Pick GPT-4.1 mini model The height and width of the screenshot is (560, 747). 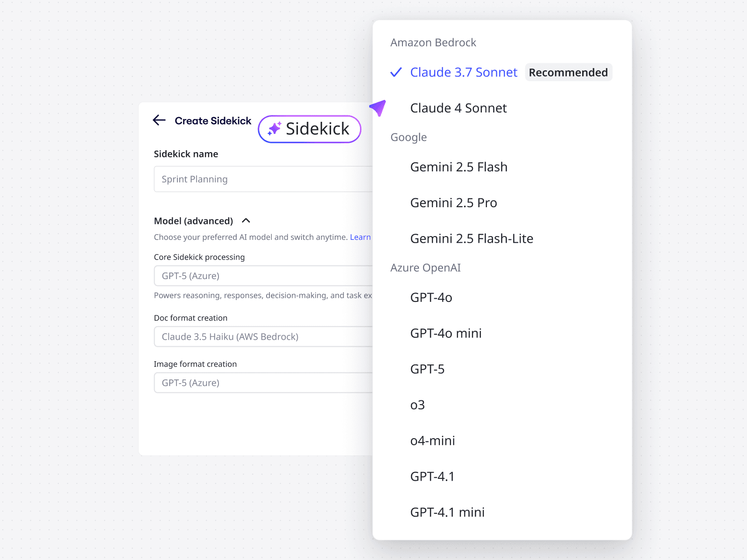pyautogui.click(x=447, y=512)
